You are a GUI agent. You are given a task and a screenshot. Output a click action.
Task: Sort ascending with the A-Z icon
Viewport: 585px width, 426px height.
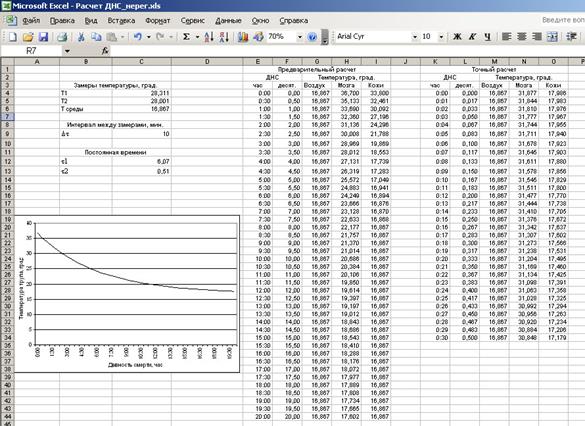209,37
